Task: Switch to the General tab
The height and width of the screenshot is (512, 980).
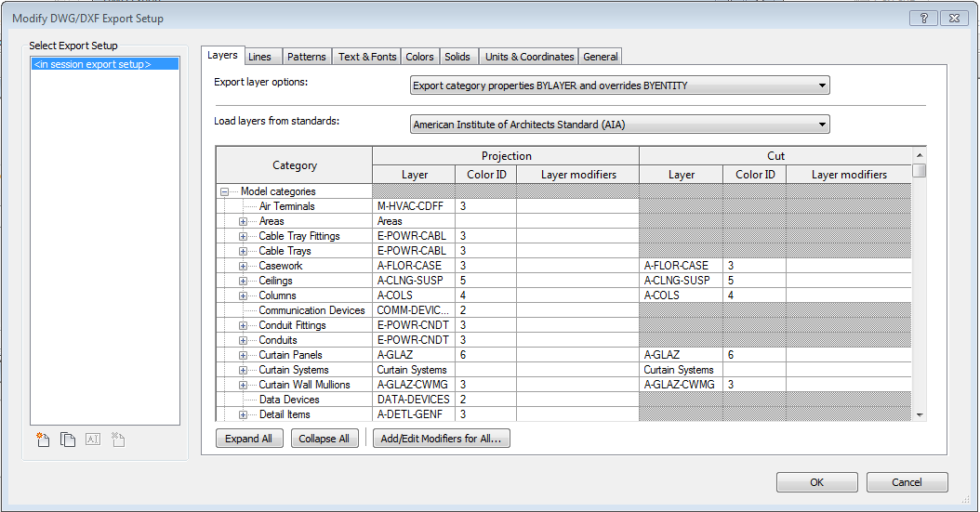Action: tap(601, 57)
